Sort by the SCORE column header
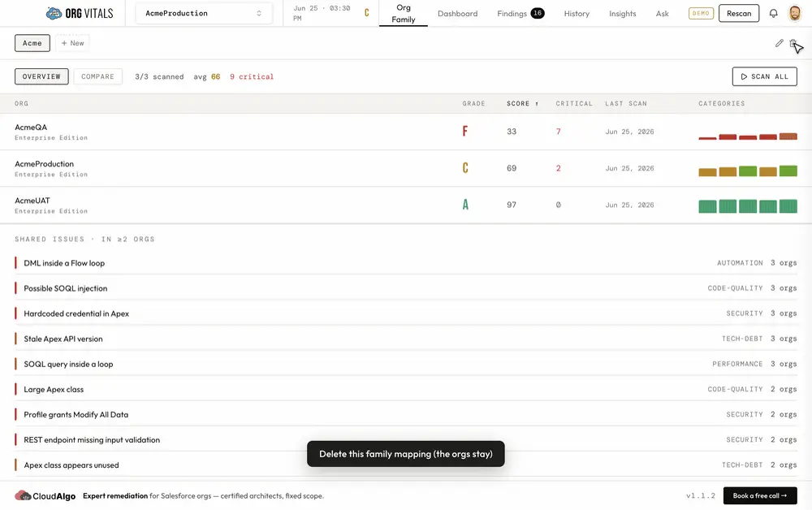Viewport: 812px width, 510px height. [x=522, y=104]
